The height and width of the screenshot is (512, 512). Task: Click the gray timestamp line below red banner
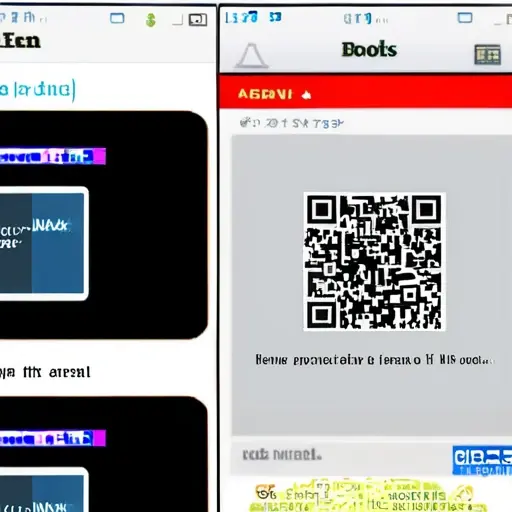(291, 123)
